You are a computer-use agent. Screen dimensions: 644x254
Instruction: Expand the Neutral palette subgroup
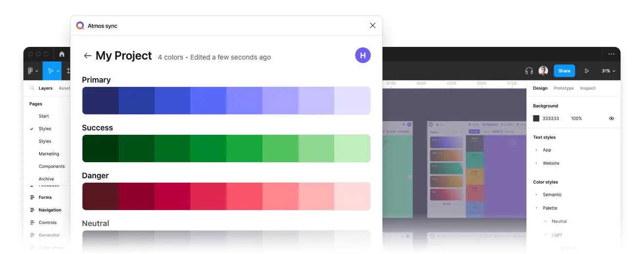(x=545, y=221)
